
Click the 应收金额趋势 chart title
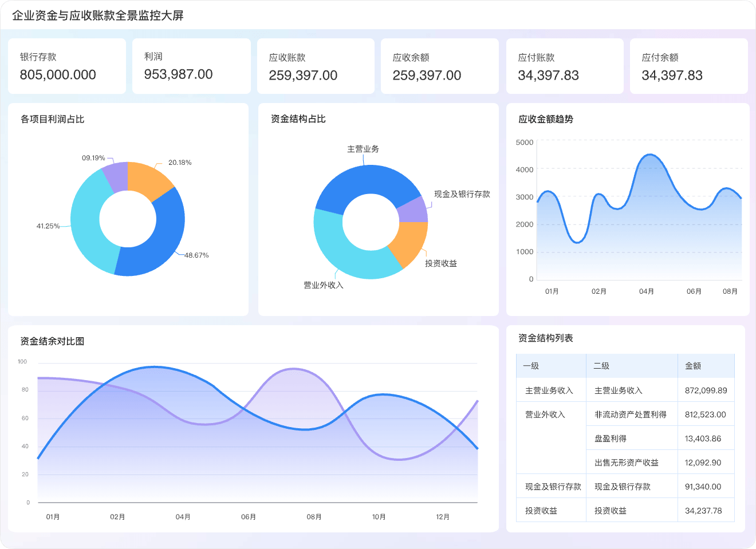coord(546,119)
